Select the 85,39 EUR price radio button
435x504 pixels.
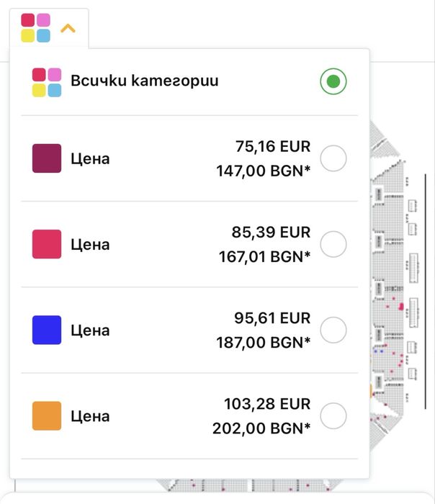(x=333, y=245)
